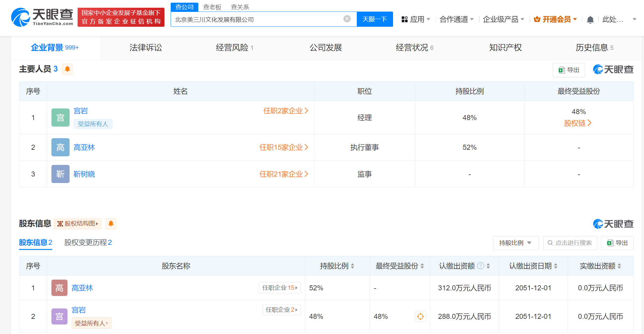Viewport: 644px width, 334px height.
Task: Open 宫岩 link in shareholder table
Action: 79,310
